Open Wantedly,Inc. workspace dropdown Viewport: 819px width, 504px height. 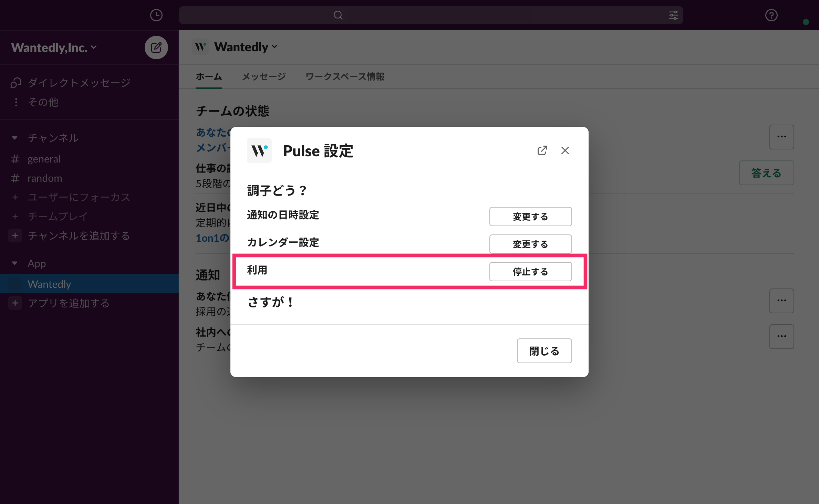tap(54, 48)
